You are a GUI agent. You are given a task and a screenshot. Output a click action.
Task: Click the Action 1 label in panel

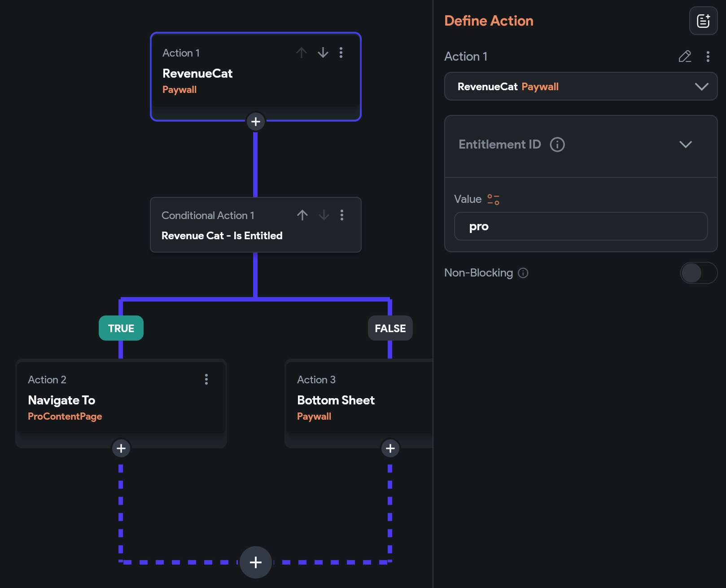point(466,57)
